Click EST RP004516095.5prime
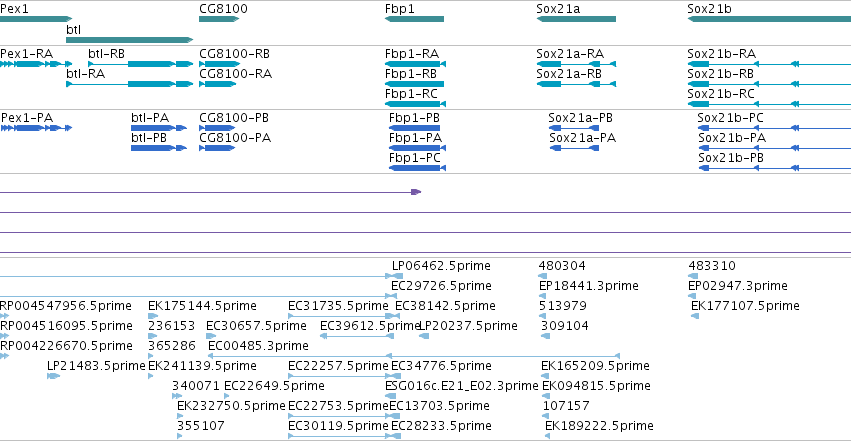The height and width of the screenshot is (441, 851). [4, 336]
